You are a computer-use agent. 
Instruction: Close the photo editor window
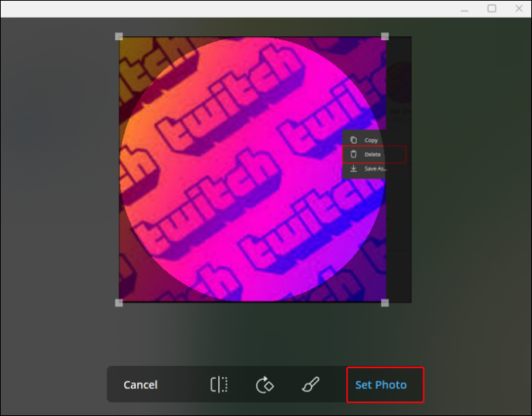click(519, 8)
